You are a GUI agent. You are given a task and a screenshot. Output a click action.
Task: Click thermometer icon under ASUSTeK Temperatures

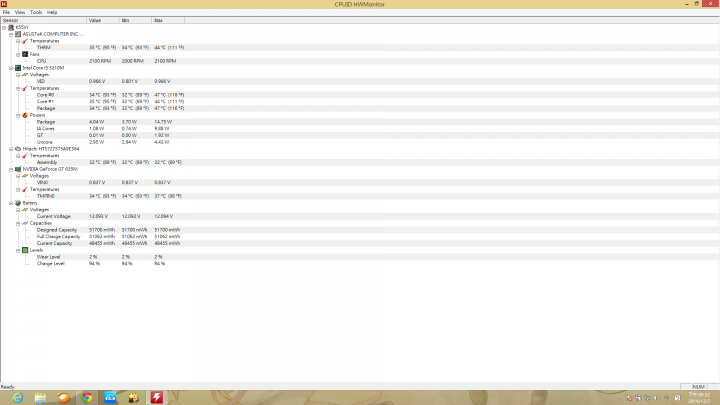25,41
